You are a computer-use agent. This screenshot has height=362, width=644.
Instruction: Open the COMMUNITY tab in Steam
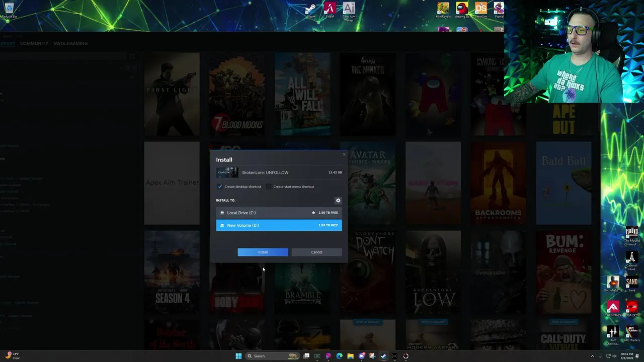(x=34, y=43)
